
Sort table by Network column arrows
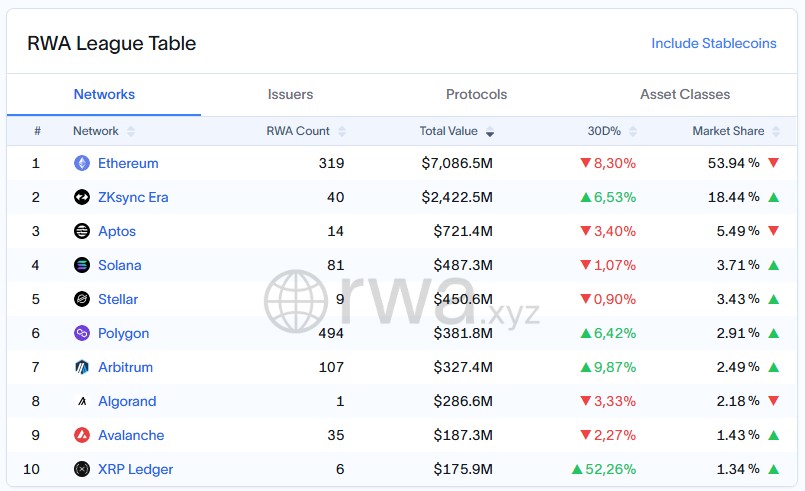[131, 131]
